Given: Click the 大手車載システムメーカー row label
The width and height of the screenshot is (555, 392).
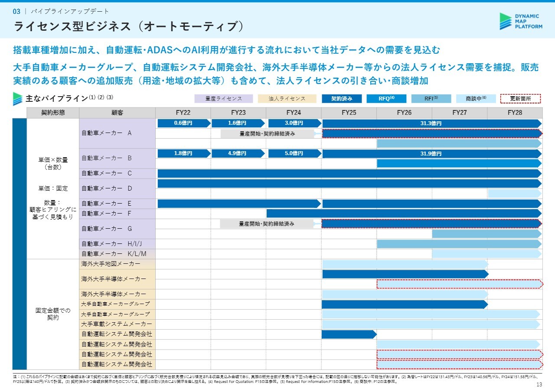Looking at the screenshot, I should coord(117,324).
